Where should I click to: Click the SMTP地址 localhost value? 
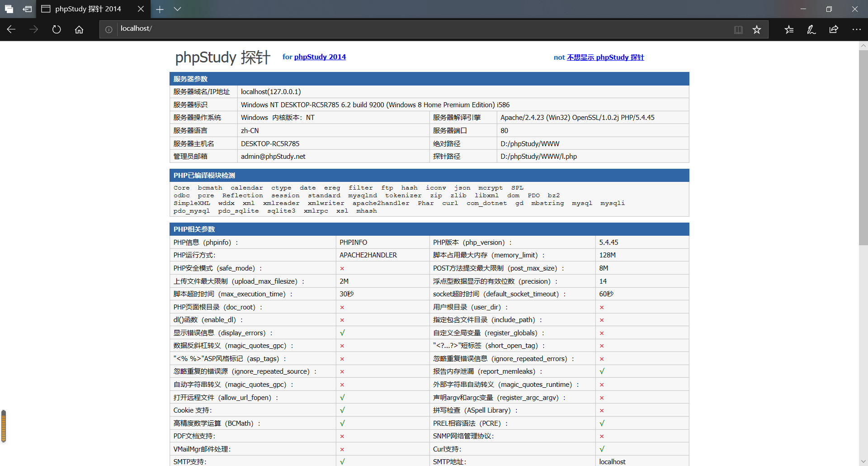click(612, 462)
